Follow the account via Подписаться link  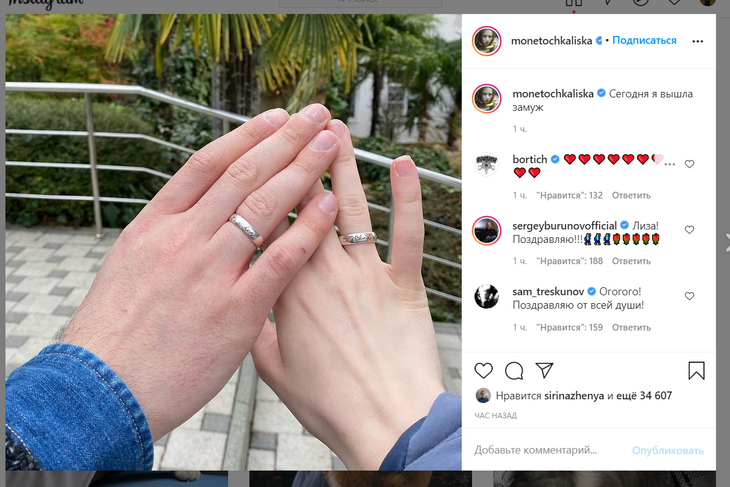[644, 41]
